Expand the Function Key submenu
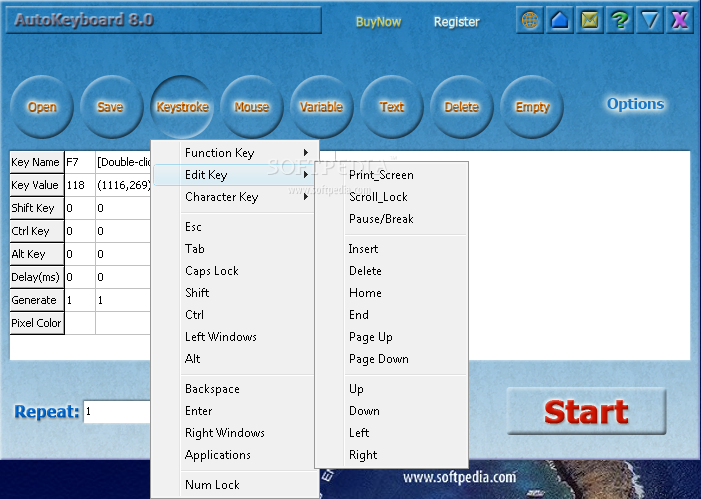 (235, 153)
